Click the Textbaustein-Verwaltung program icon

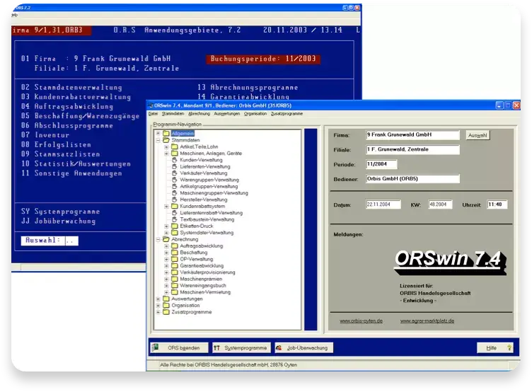[175, 219]
